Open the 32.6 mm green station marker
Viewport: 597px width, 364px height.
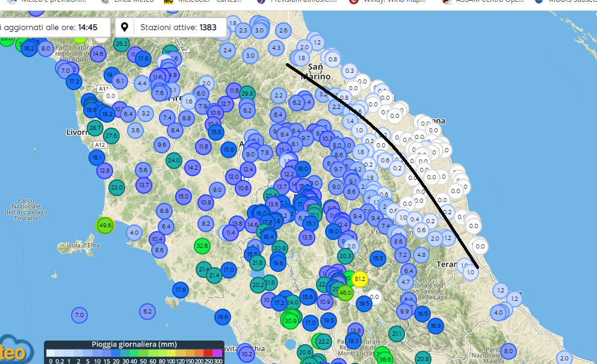(202, 245)
